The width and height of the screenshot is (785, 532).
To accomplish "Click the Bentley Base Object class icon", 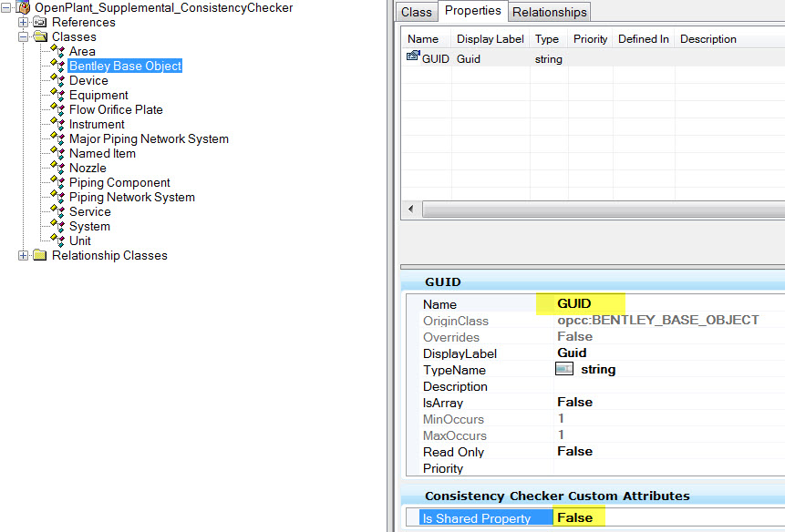I will click(57, 66).
